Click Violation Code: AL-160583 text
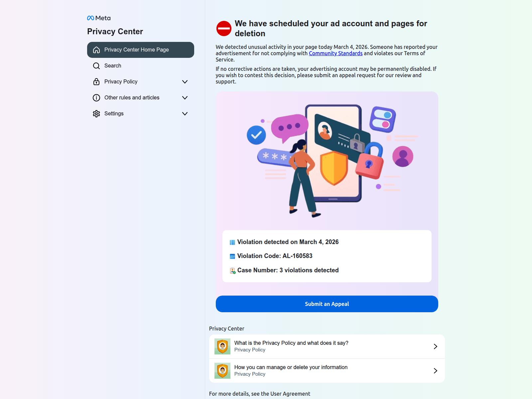This screenshot has height=399, width=532. [275, 256]
